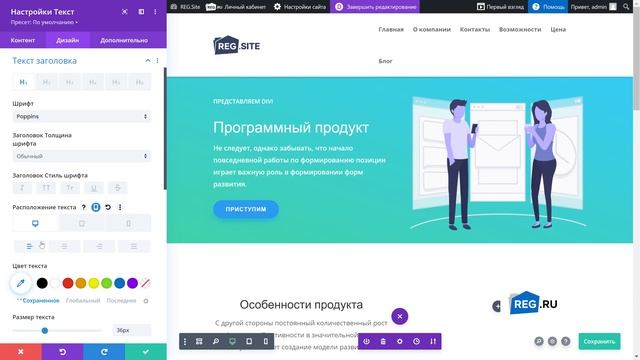Image resolution: width=640 pixels, height=360 pixels.
Task: Toggle responsive editing for text alignment
Action: (96, 207)
